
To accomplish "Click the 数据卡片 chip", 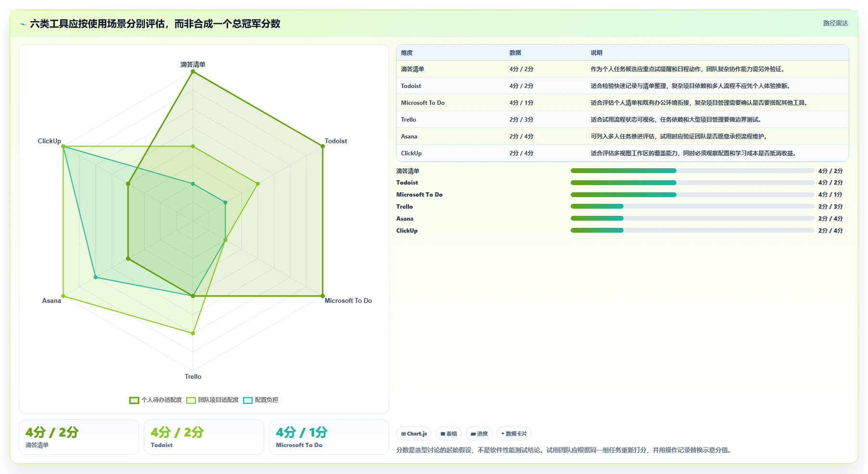I will tap(514, 434).
